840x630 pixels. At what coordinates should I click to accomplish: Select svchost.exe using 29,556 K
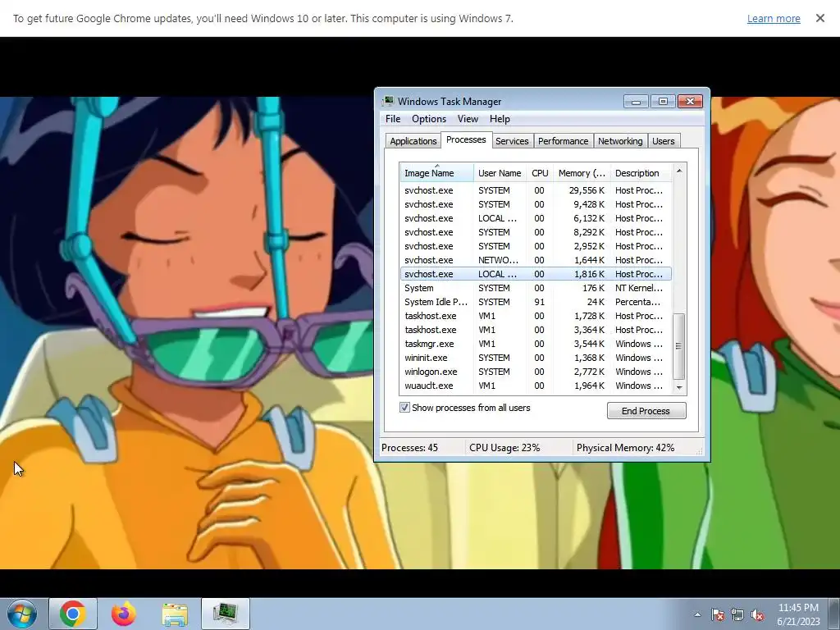click(536, 190)
